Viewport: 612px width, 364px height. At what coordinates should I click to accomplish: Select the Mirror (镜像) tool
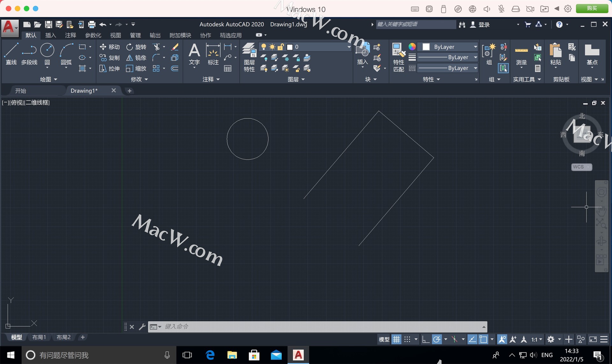tap(136, 58)
